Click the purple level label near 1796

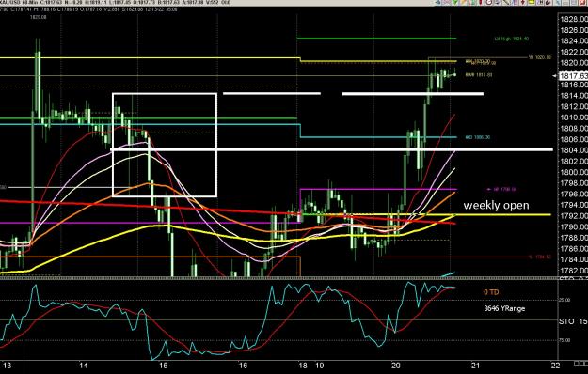pyautogui.click(x=501, y=189)
